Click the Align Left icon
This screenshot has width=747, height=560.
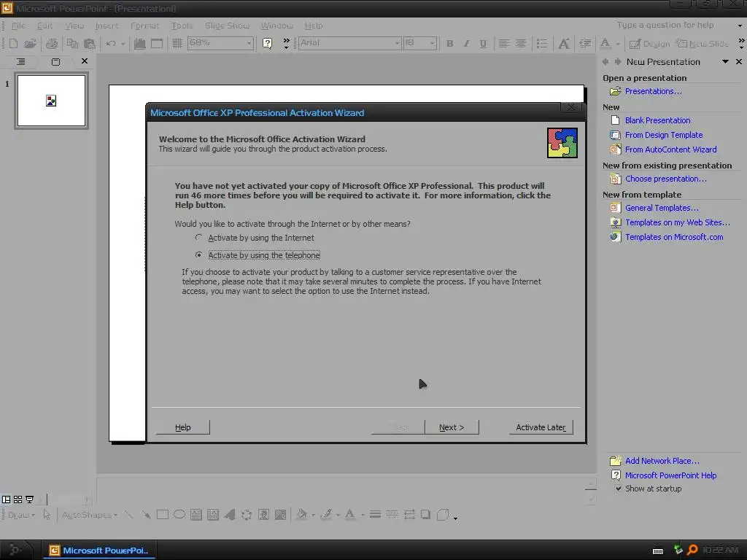(503, 43)
